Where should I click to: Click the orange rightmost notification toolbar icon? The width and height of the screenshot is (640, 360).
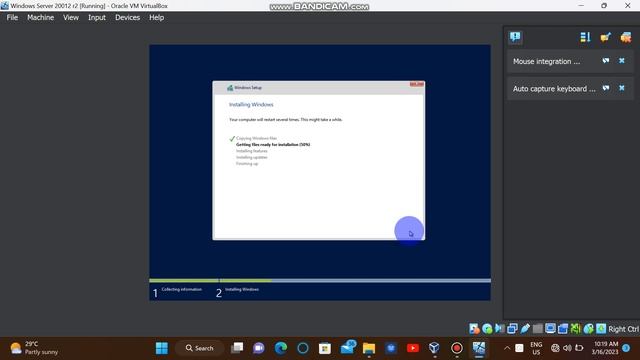(x=626, y=37)
